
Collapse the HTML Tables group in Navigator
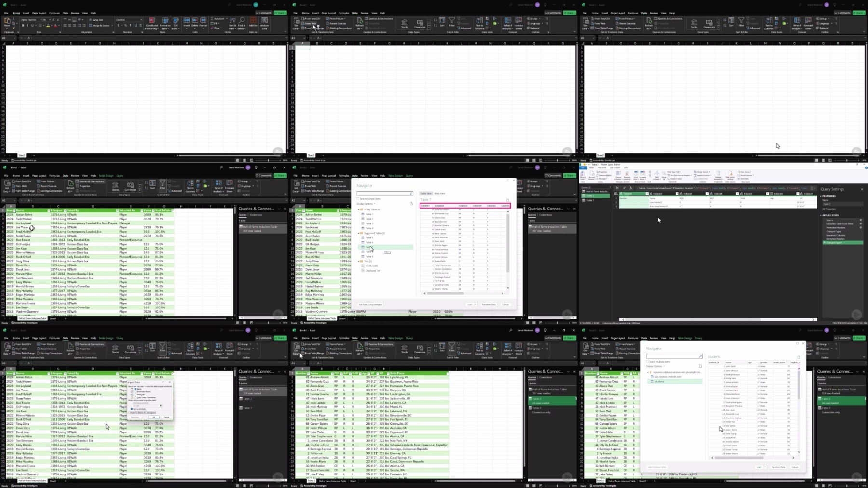[358, 209]
